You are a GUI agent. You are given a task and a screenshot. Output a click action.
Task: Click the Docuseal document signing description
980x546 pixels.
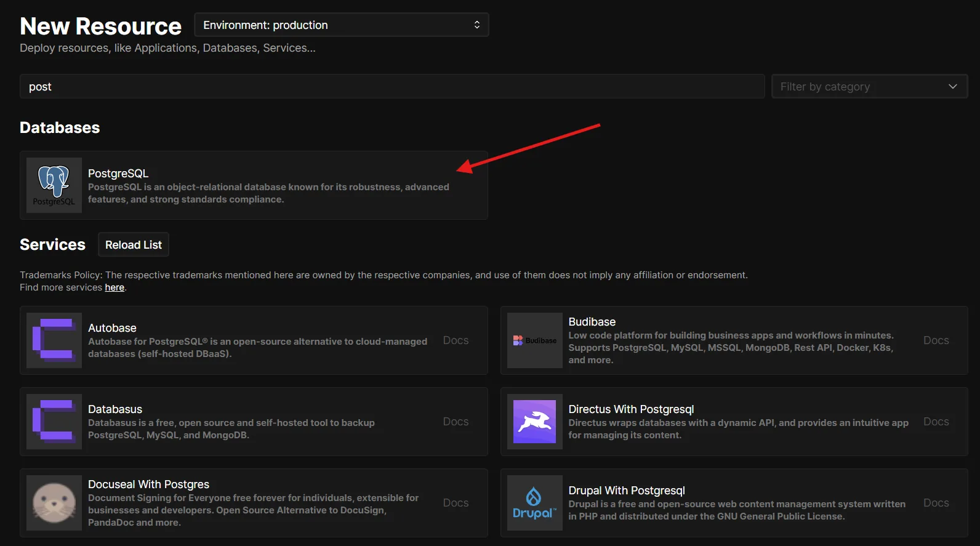(x=253, y=510)
